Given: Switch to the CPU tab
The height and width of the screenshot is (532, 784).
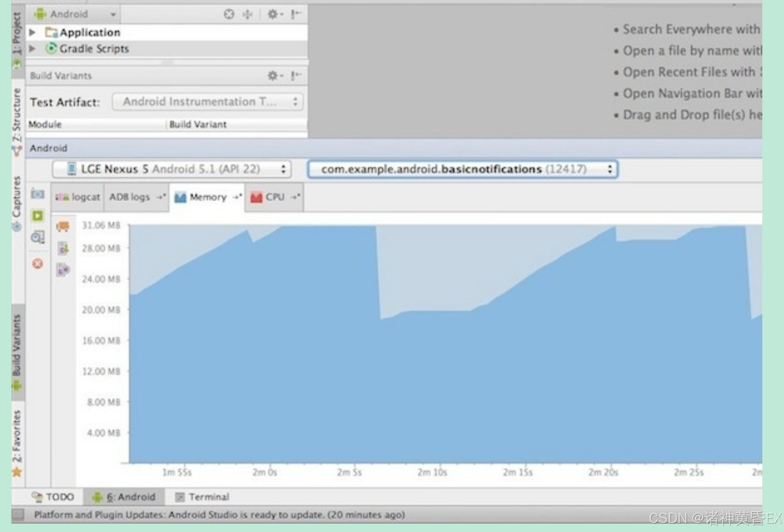Looking at the screenshot, I should coord(274,197).
